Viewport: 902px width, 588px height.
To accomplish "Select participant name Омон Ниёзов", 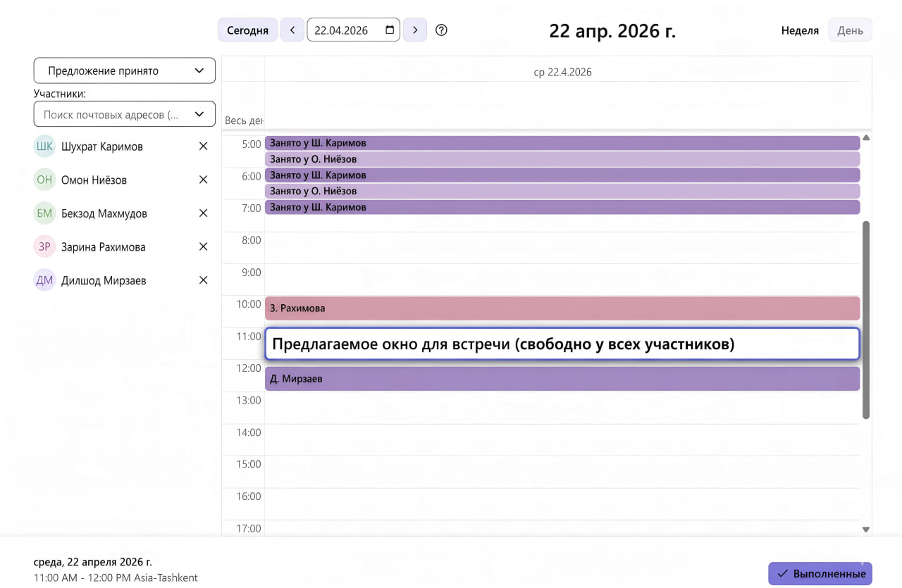I will 94,180.
